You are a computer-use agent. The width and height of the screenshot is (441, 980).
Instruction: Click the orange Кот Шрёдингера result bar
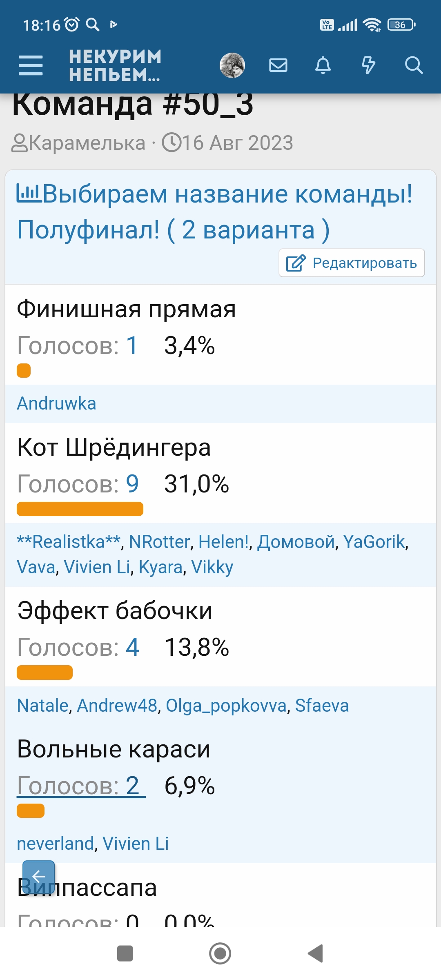tap(80, 509)
